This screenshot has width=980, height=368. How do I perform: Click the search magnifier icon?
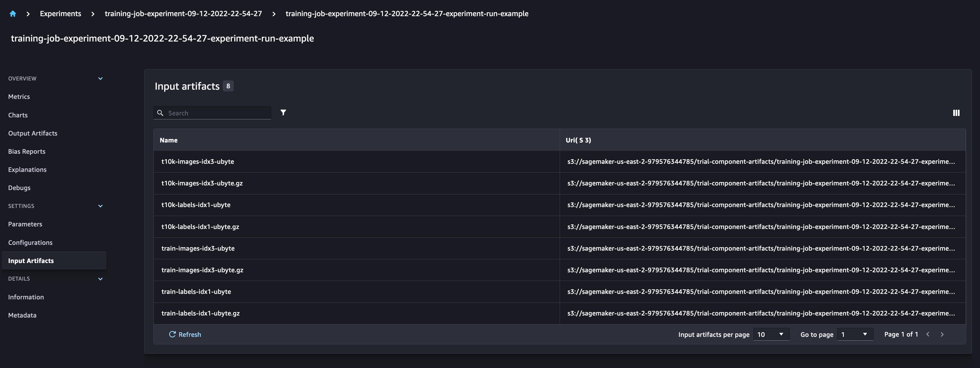pos(160,113)
